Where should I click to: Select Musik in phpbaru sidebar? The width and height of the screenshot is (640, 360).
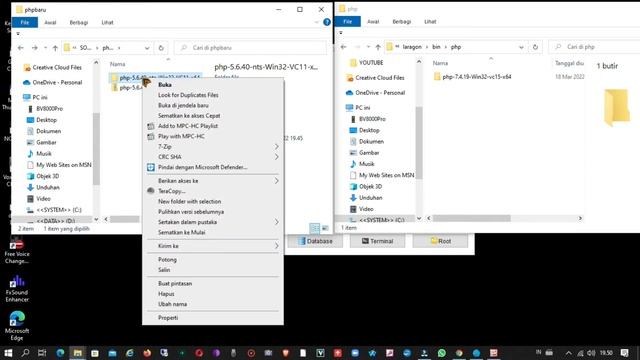(39, 153)
